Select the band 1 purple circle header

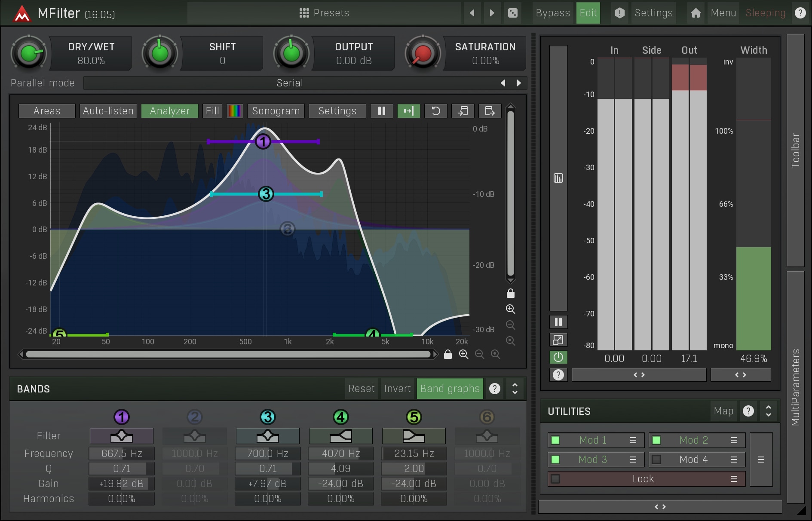tap(122, 417)
